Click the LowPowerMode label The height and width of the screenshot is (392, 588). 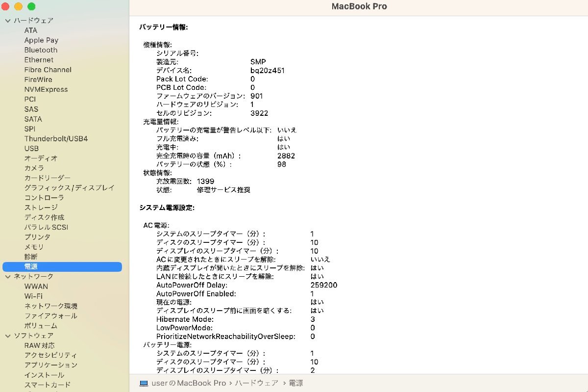[184, 328]
